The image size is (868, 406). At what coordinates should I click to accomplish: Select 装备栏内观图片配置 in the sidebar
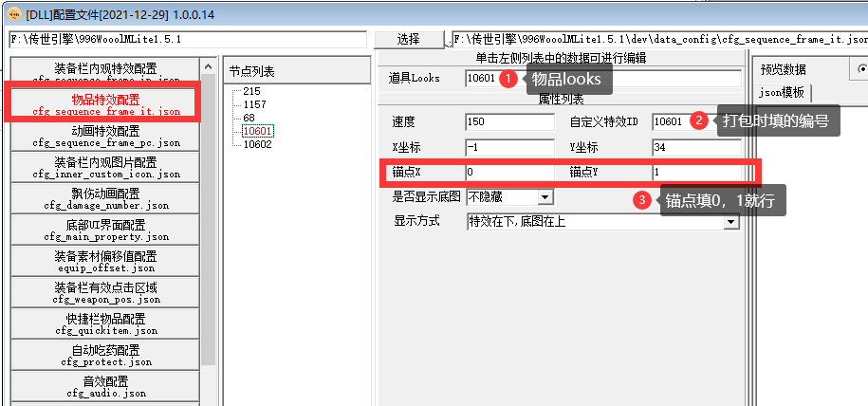[x=106, y=169]
